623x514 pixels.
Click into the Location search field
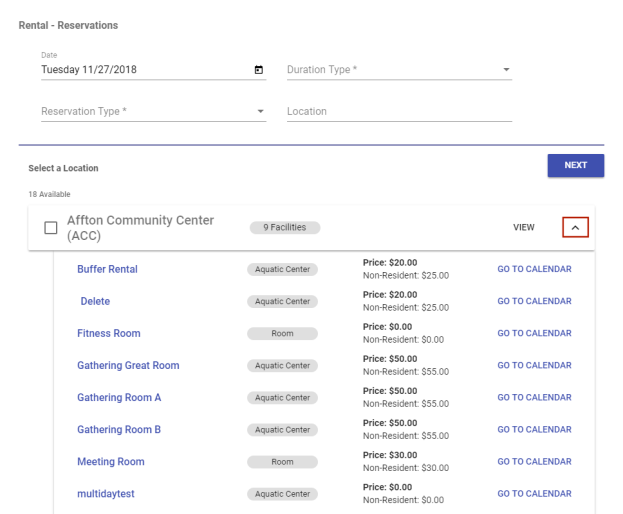pos(399,111)
